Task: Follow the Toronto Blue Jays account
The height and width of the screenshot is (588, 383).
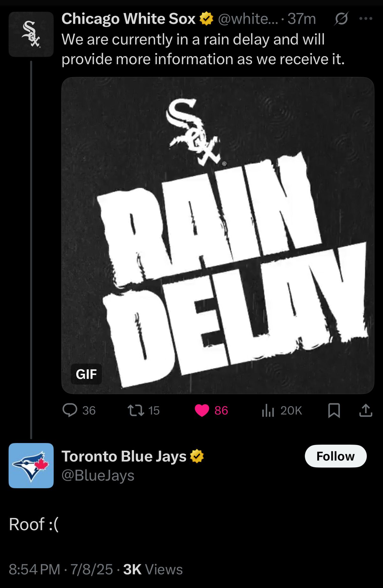Action: tap(335, 456)
